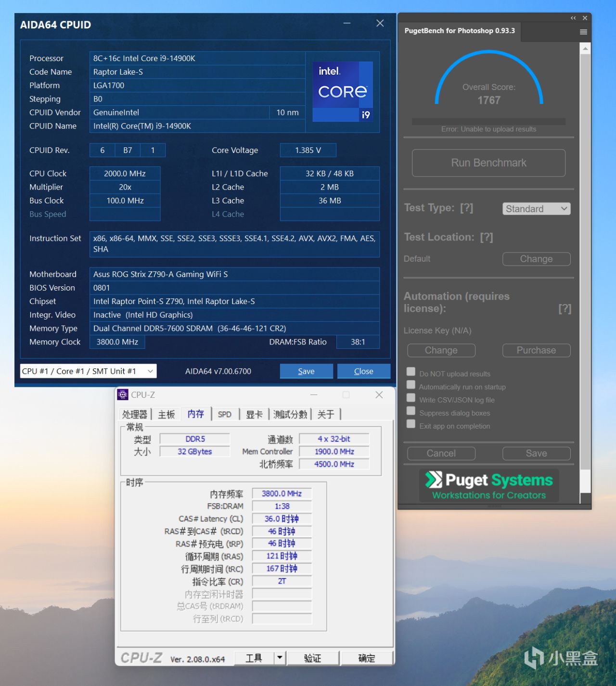
Task: Click the PugetBench upload progress bar
Action: pos(488,121)
